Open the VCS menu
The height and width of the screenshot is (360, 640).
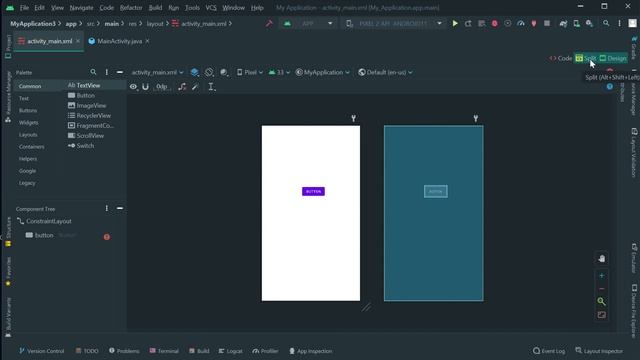click(211, 8)
